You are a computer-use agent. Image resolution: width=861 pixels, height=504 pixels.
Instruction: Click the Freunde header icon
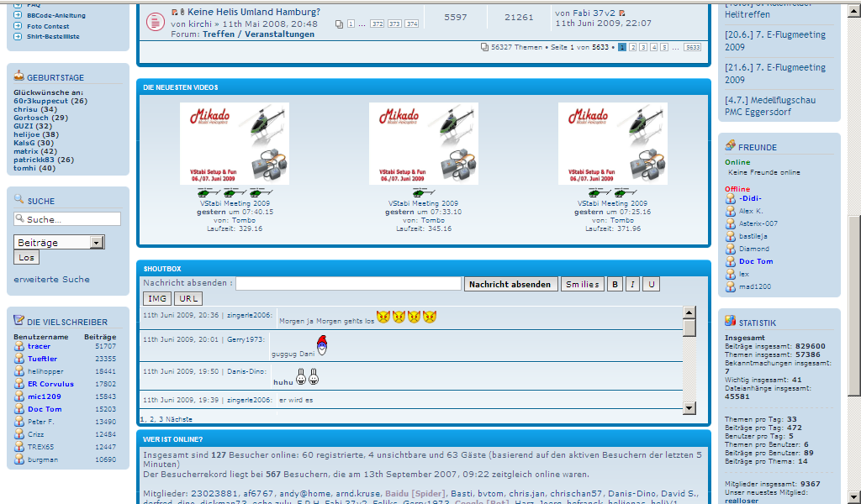point(731,145)
